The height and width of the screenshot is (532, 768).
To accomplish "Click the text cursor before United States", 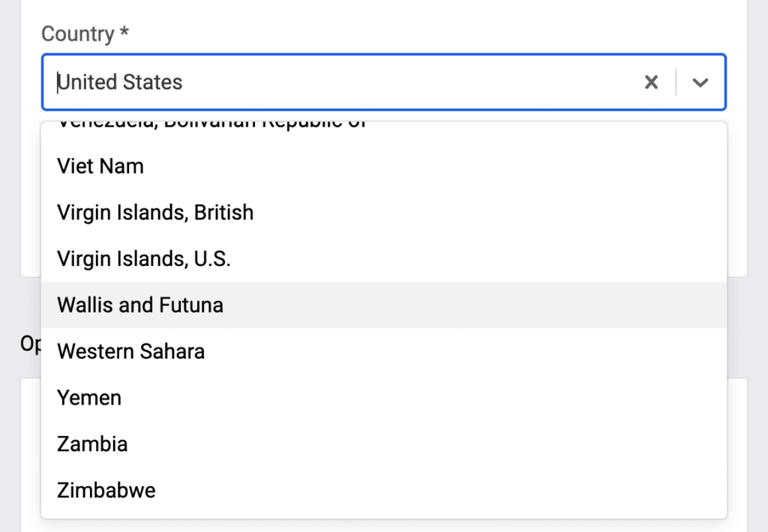I will tap(58, 82).
